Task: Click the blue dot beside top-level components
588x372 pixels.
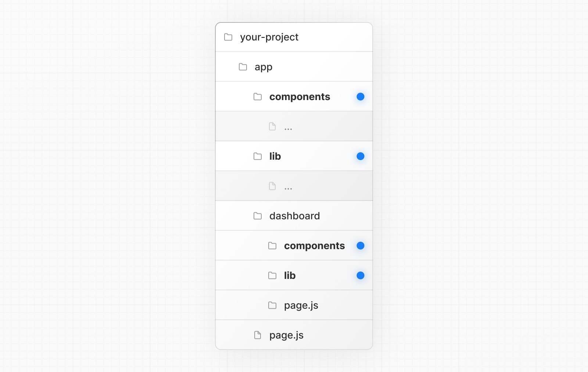Action: [361, 97]
